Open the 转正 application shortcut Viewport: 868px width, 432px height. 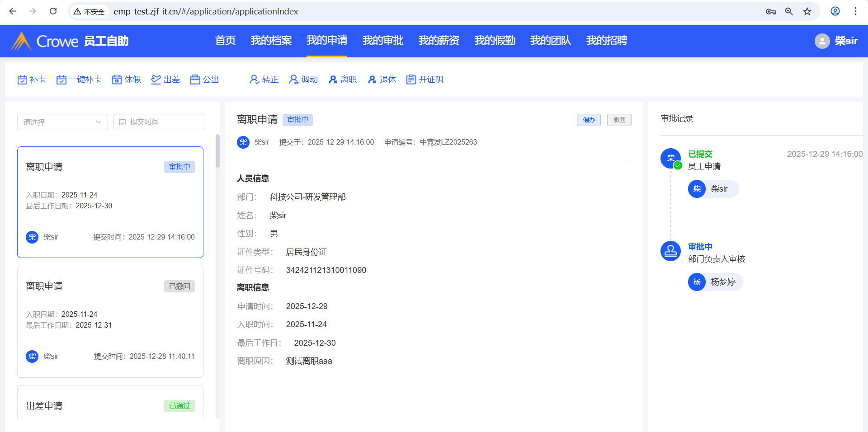pyautogui.click(x=264, y=80)
